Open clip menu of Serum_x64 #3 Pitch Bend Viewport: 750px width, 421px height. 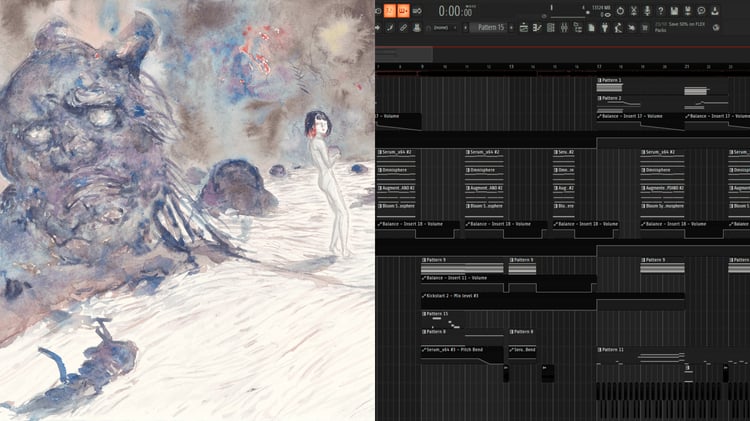coord(424,350)
